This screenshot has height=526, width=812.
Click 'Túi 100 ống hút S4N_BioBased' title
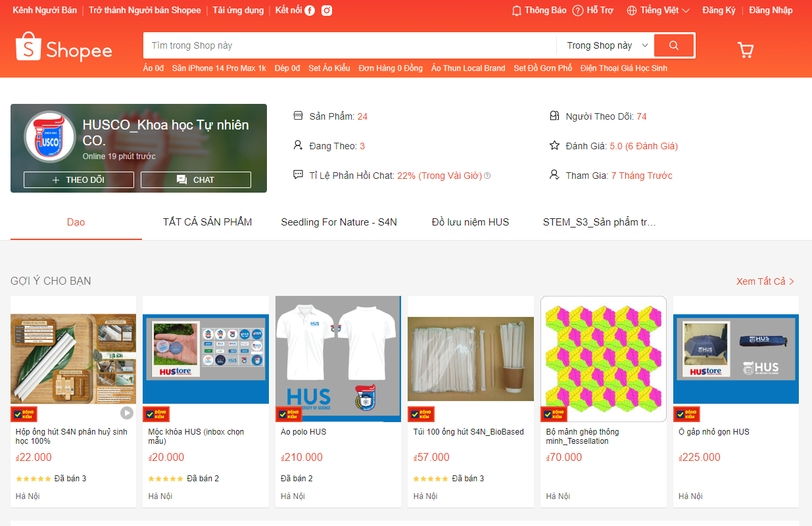(469, 432)
